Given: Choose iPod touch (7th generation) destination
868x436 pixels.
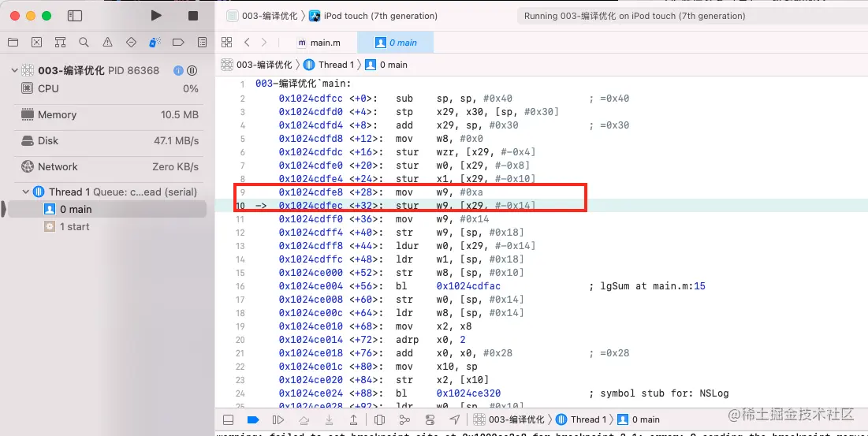Looking at the screenshot, I should tap(374, 16).
